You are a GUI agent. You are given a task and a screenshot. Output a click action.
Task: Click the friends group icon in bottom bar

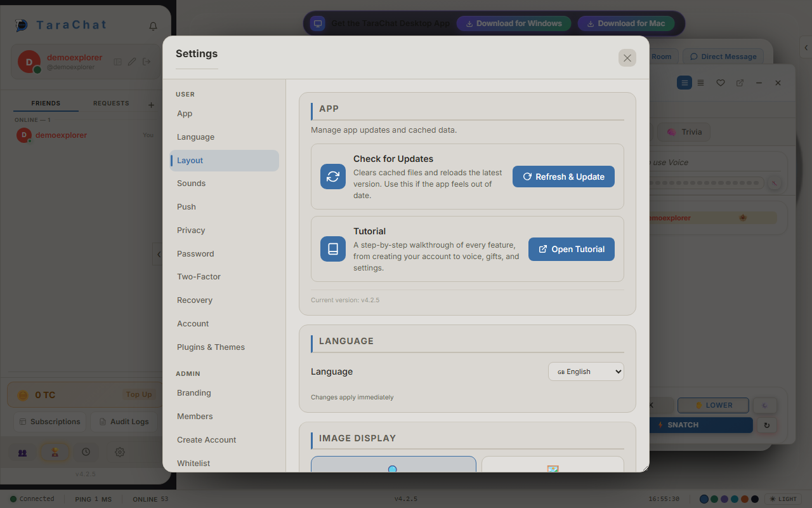23,453
